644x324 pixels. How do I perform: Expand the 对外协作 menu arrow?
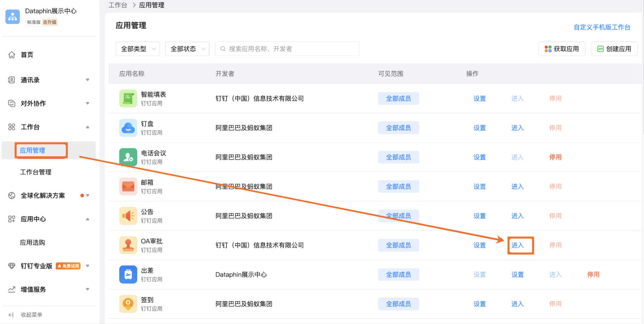click(88, 103)
